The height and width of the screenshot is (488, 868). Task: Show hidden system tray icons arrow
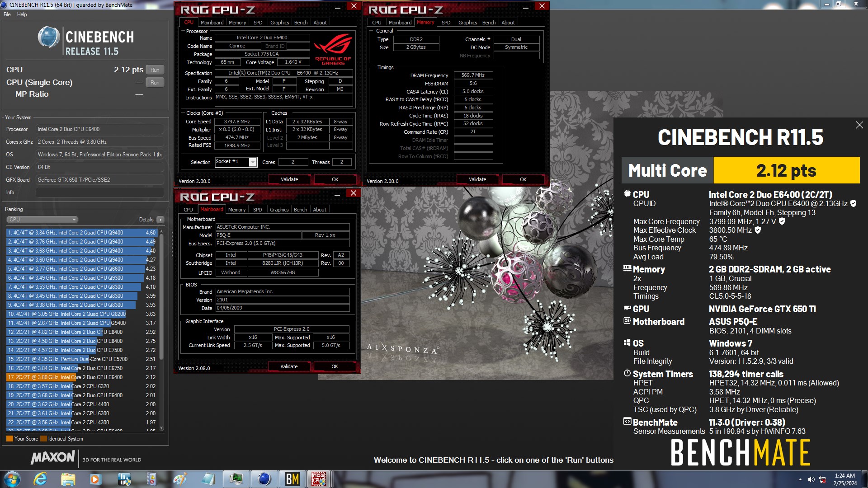(800, 479)
